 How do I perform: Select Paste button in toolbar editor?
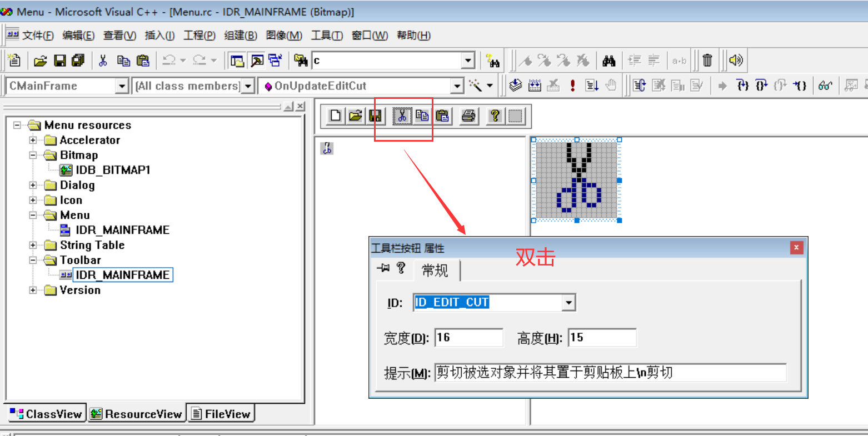click(442, 116)
